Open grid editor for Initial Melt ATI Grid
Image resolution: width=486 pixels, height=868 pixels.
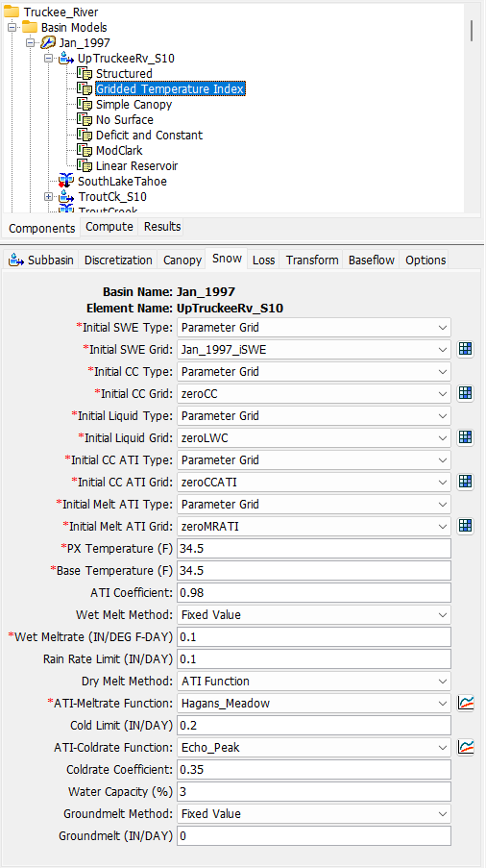tap(466, 527)
